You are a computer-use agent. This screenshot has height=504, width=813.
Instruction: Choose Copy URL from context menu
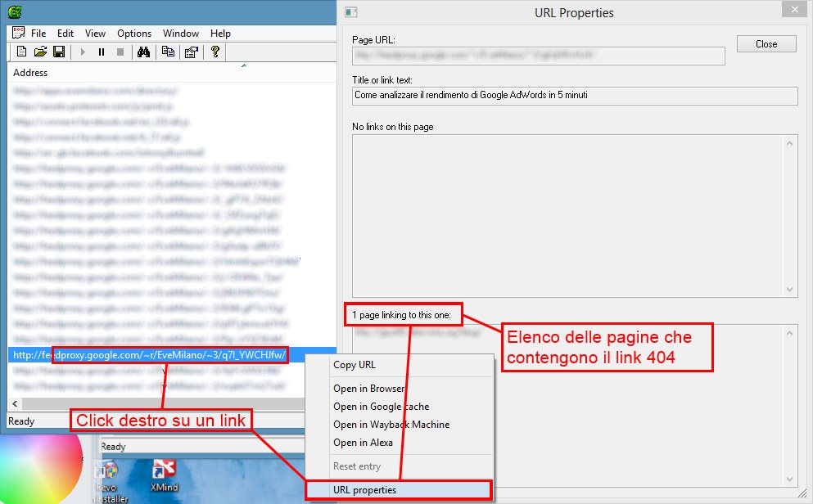point(399,365)
